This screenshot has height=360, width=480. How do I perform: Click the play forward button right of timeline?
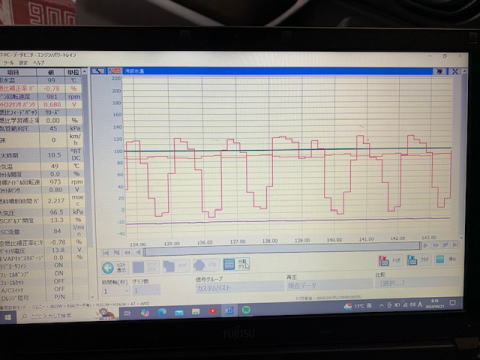click(426, 245)
